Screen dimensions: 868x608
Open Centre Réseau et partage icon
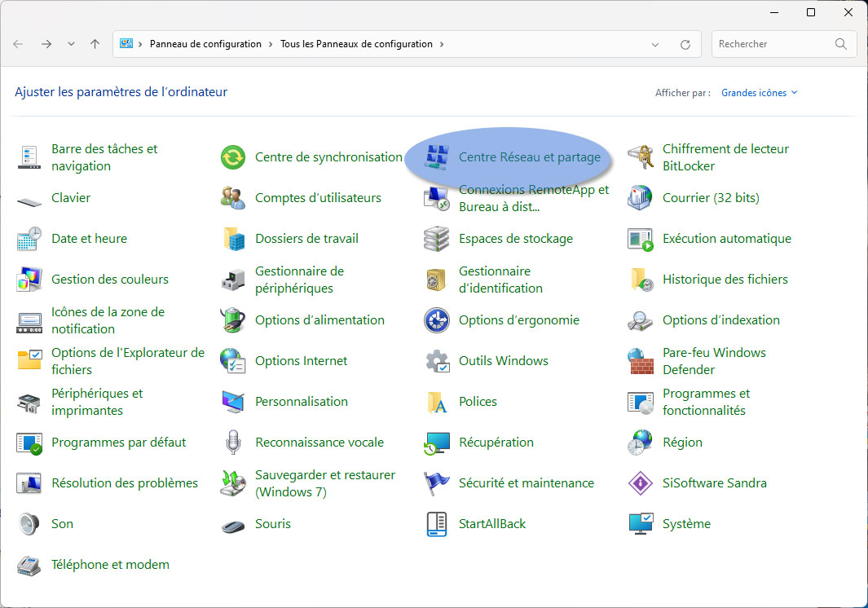coord(437,157)
